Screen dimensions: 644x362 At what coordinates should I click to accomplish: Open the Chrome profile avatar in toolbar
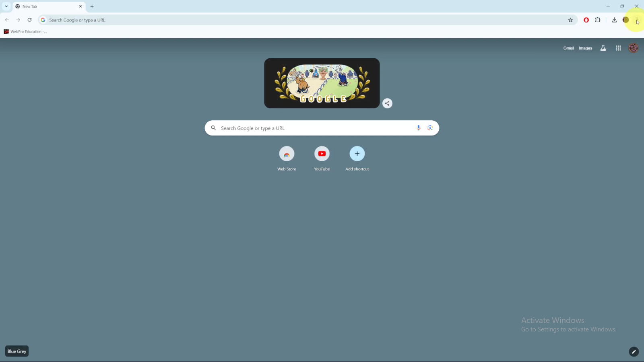pyautogui.click(x=625, y=20)
